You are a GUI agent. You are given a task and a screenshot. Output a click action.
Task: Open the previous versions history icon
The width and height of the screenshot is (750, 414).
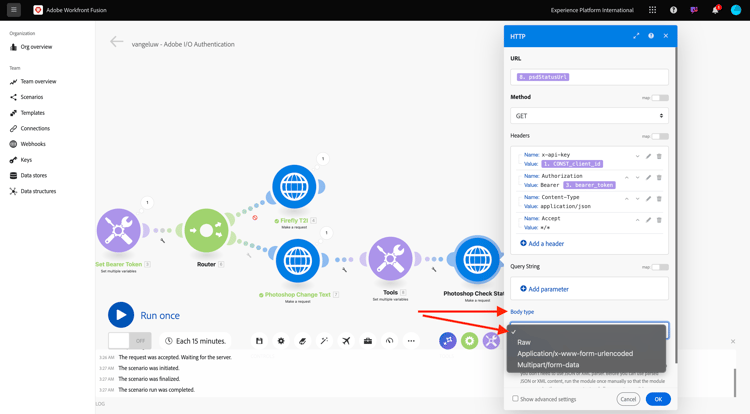pyautogui.click(x=390, y=341)
